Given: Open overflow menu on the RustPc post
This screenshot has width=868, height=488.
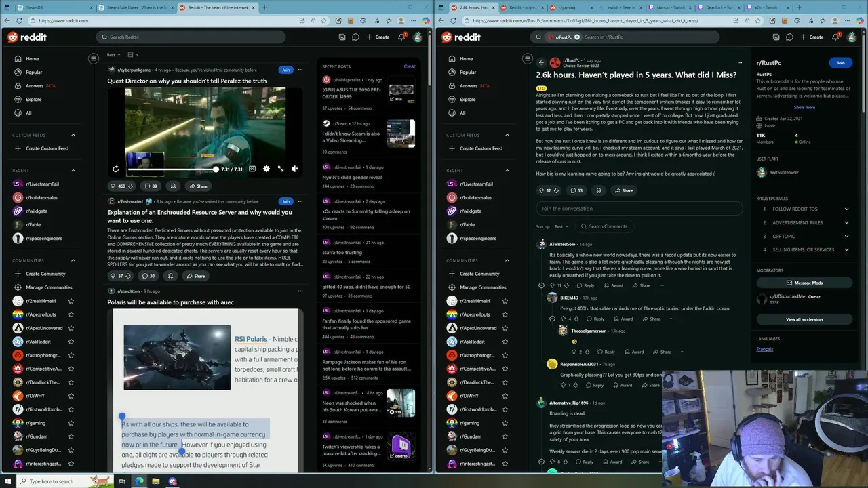Looking at the screenshot, I should coord(739,62).
